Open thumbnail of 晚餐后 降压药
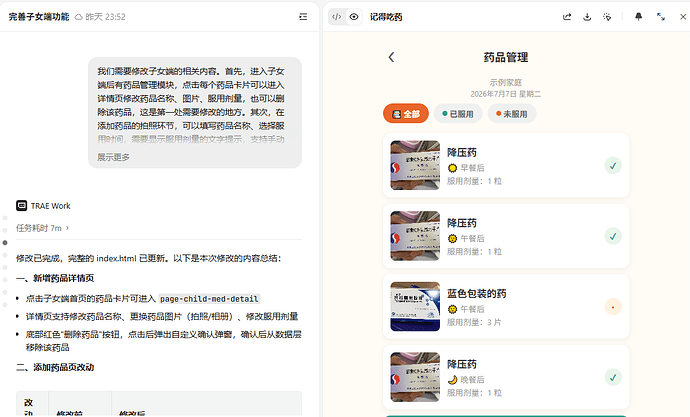 click(x=415, y=377)
